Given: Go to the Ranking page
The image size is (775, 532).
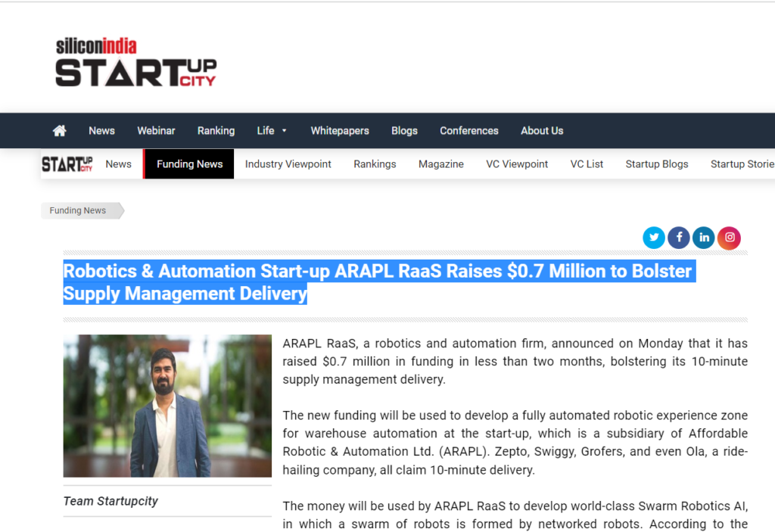Looking at the screenshot, I should pos(216,130).
